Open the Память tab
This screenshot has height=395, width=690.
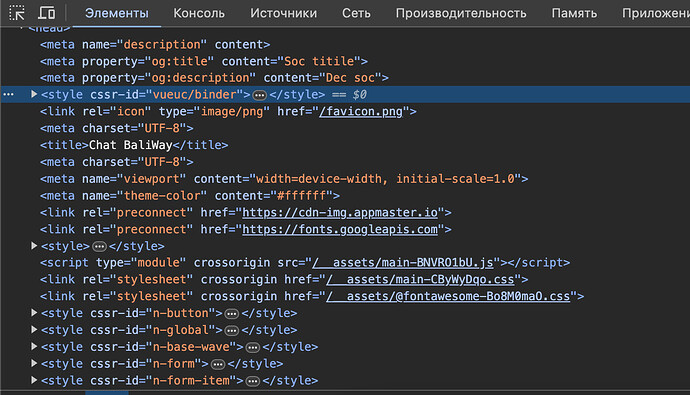point(574,13)
